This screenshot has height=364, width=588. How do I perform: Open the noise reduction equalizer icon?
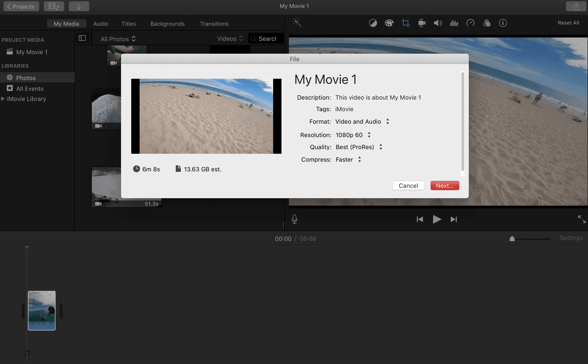tap(454, 23)
